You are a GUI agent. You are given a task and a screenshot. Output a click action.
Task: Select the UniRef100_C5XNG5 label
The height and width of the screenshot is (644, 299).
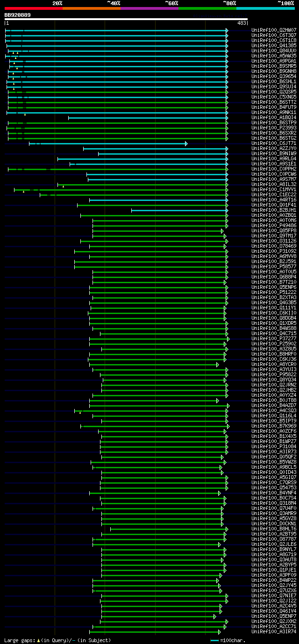(274, 97)
